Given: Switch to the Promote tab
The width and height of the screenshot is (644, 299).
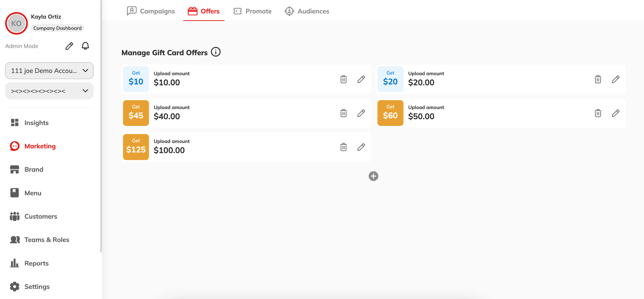Looking at the screenshot, I should point(252,11).
